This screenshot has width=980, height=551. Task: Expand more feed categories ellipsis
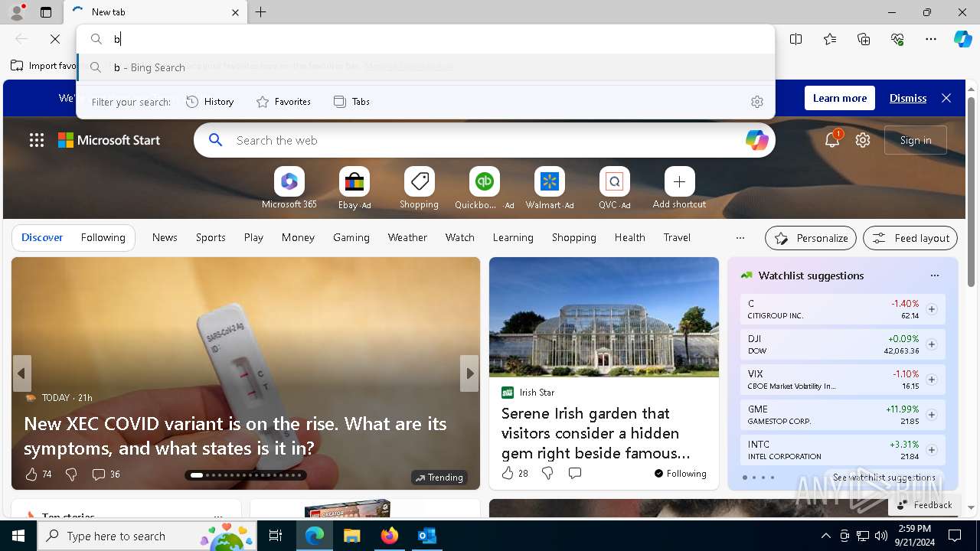tap(740, 238)
